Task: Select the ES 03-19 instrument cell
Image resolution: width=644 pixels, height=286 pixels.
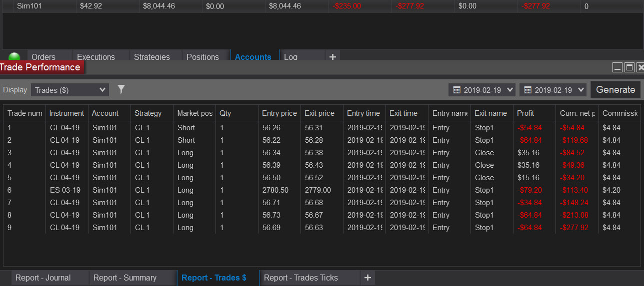Action: (x=64, y=190)
